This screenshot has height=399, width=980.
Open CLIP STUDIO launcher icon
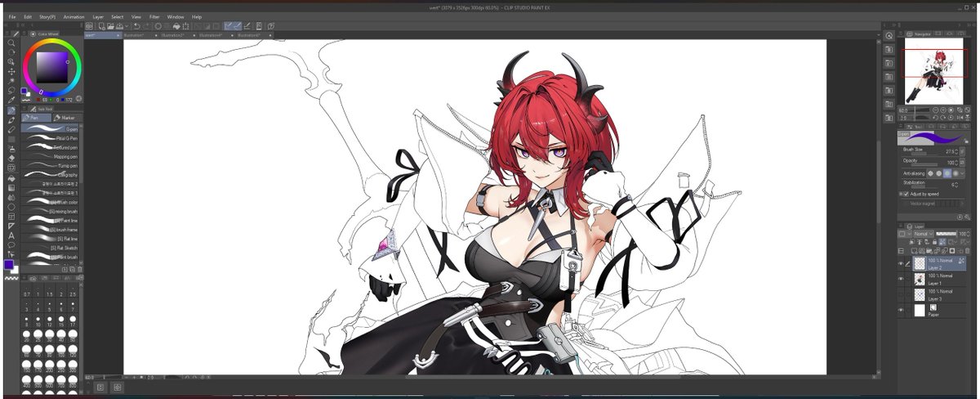click(89, 26)
